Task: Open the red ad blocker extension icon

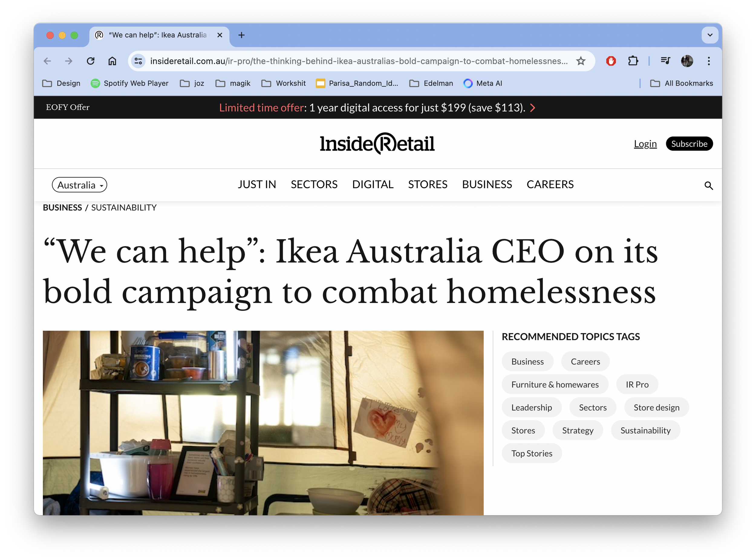Action: click(611, 61)
